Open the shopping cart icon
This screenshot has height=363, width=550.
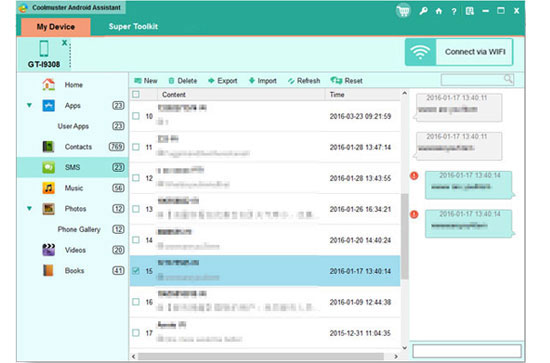pos(403,11)
